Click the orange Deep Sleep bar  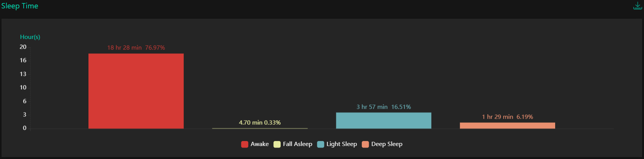point(507,125)
